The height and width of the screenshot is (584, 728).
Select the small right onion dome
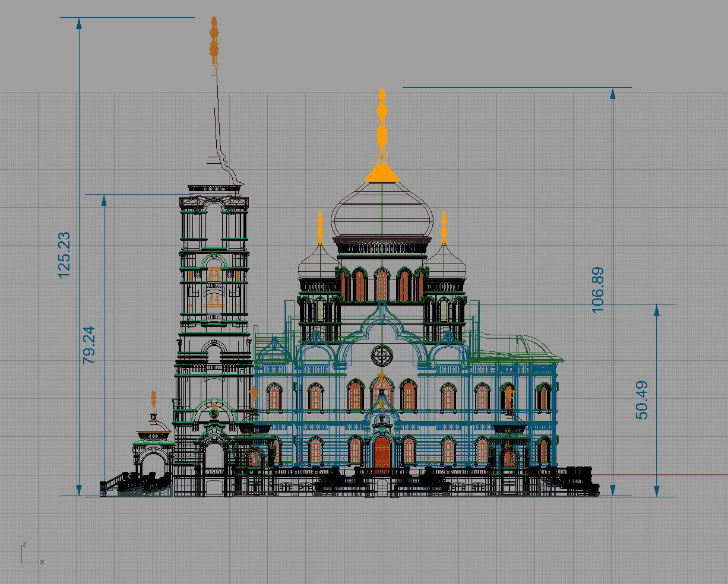(x=444, y=262)
